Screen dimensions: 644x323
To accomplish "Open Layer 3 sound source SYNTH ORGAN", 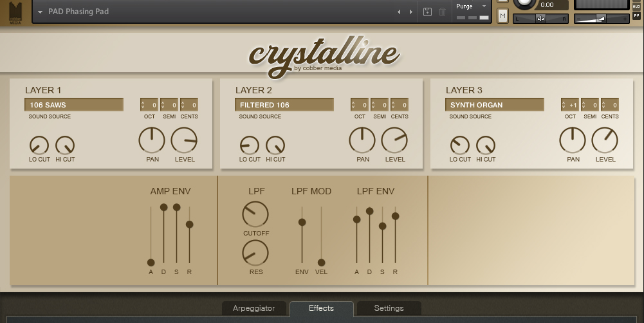I will 495,105.
